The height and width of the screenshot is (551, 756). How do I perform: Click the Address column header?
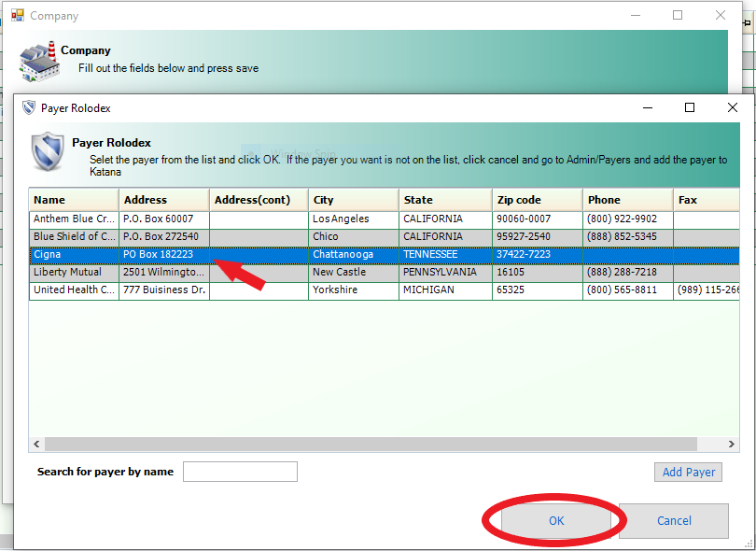(x=164, y=200)
